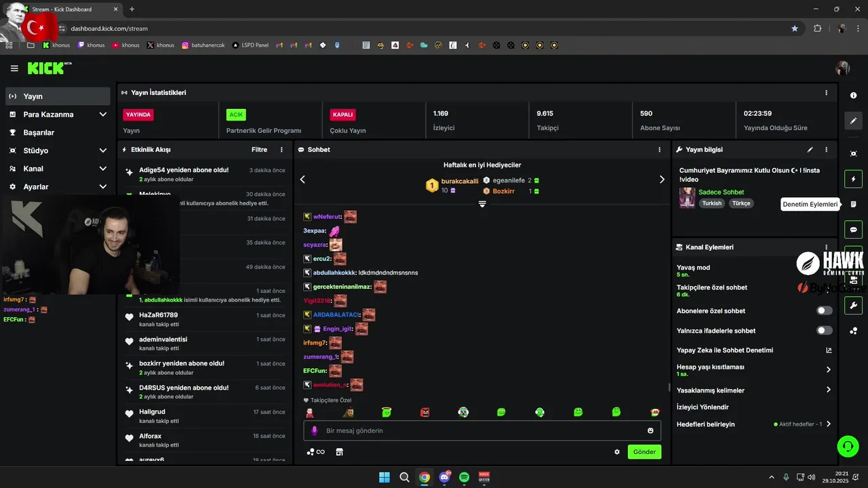Screen dimensions: 868x488
Task: Open Windows Start menu
Action: tap(384, 477)
